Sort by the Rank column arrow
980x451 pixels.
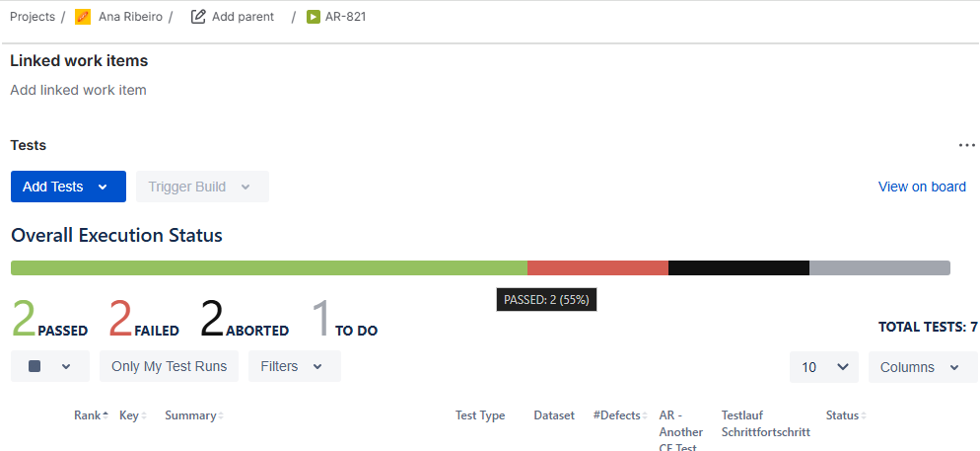105,415
